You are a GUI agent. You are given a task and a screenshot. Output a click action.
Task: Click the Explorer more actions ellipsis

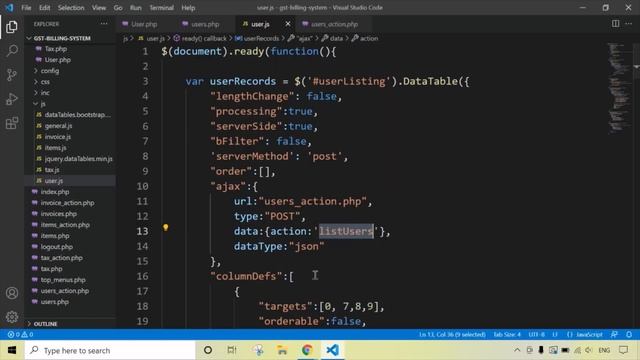[104, 24]
